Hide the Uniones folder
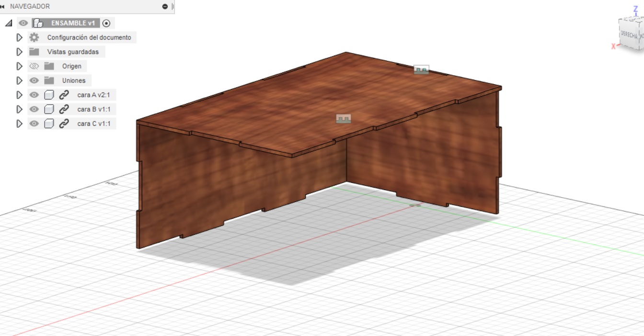644x336 pixels. [34, 80]
